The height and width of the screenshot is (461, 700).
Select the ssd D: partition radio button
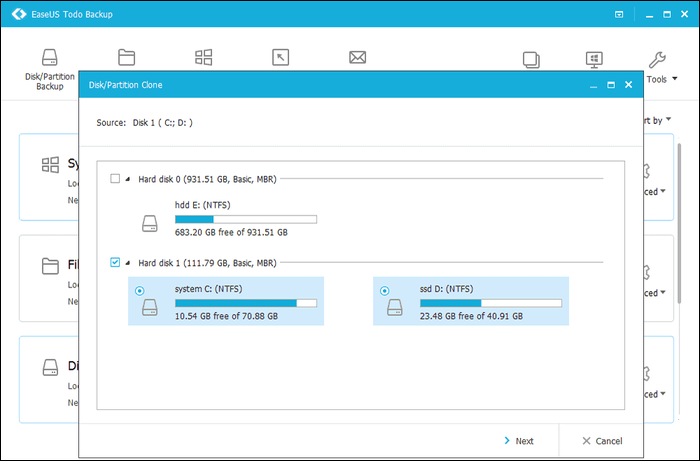384,291
